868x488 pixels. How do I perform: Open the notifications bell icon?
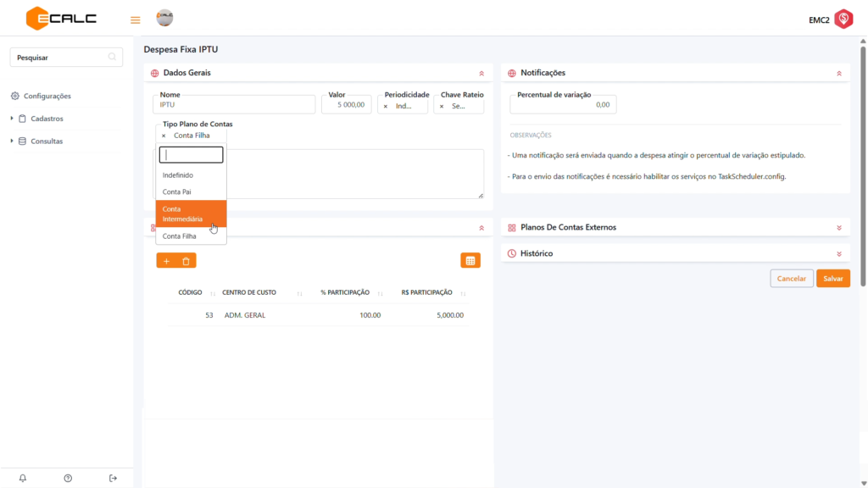coord(23,478)
